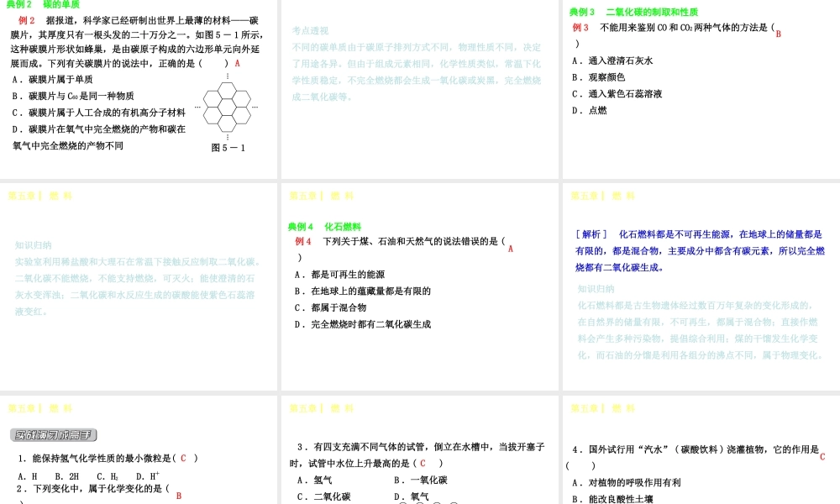
Task: Select option 'C. 都属于混合物'
Action: [x=330, y=307]
